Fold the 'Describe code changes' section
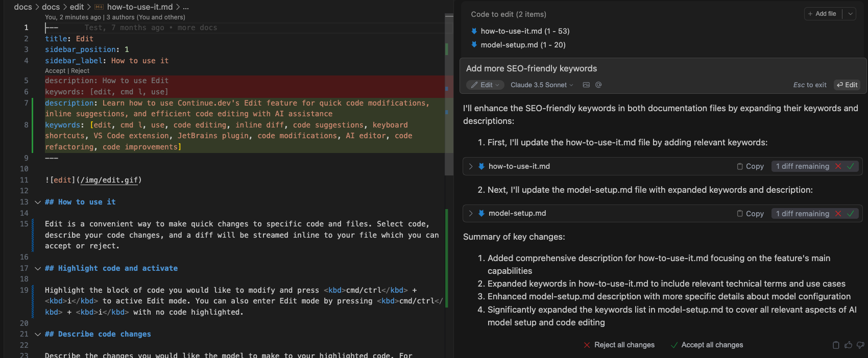Viewport: 868px width, 358px height. tap(38, 335)
